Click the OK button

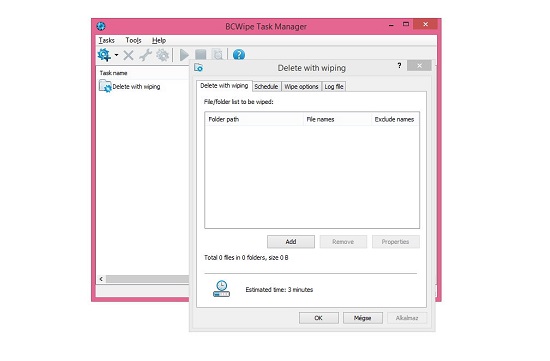[318, 318]
